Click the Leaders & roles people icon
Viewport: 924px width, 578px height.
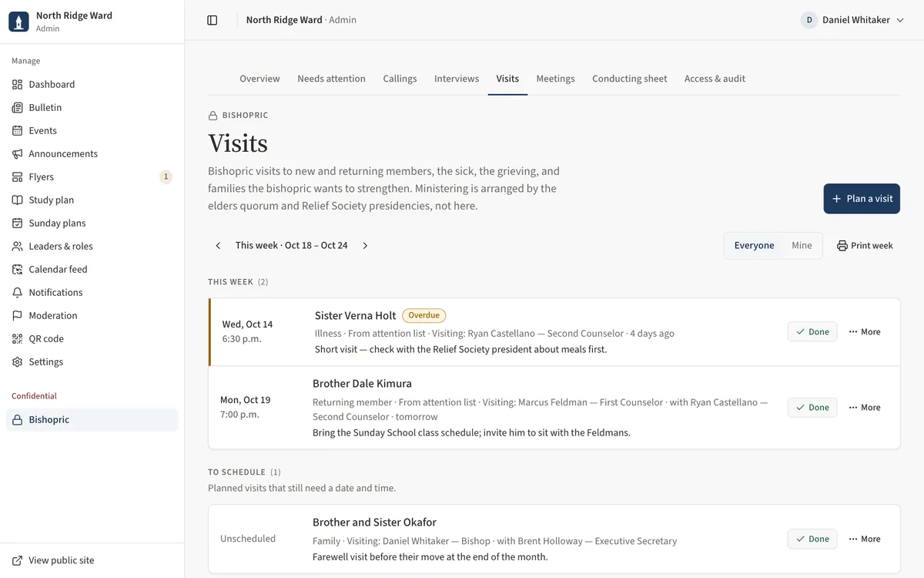click(x=17, y=246)
